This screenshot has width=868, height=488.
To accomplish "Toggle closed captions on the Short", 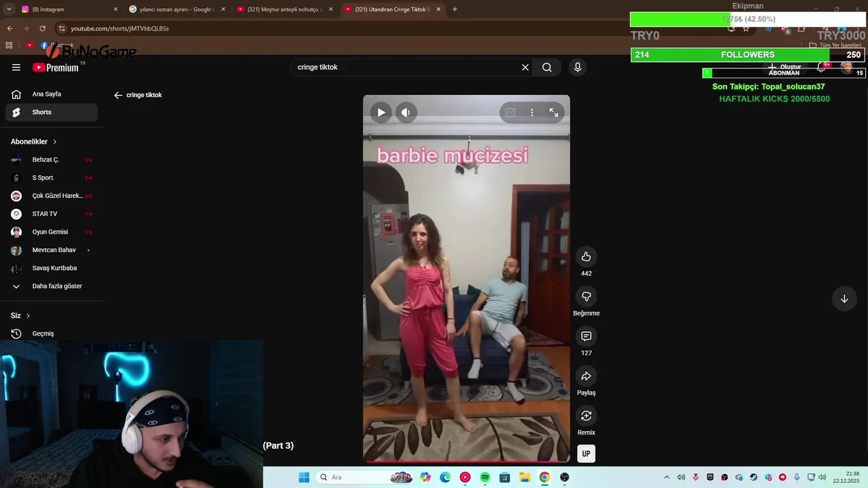I will pos(511,113).
